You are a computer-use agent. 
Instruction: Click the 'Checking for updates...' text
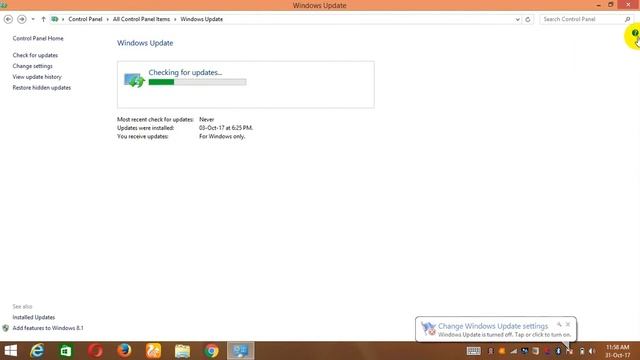(x=185, y=72)
